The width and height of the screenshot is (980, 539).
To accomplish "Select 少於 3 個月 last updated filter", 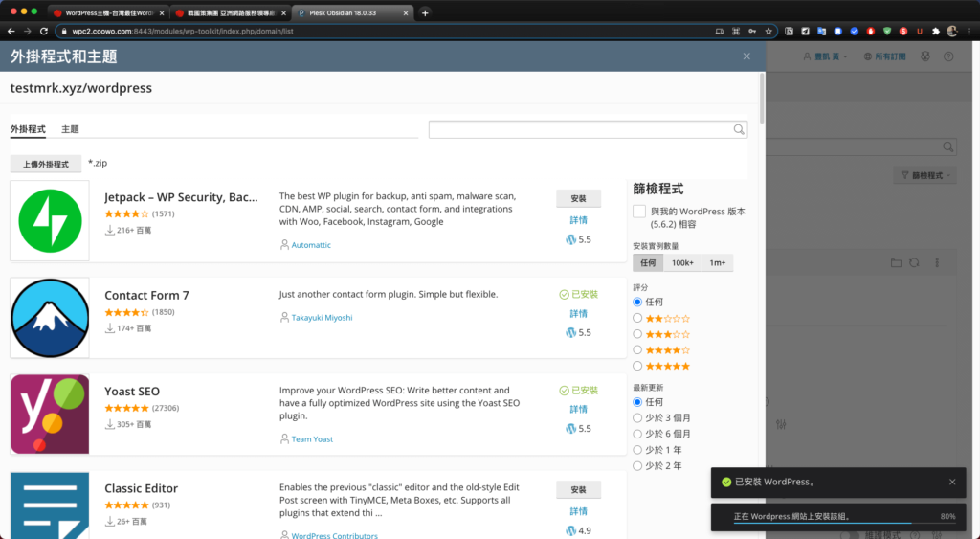I will tap(637, 417).
